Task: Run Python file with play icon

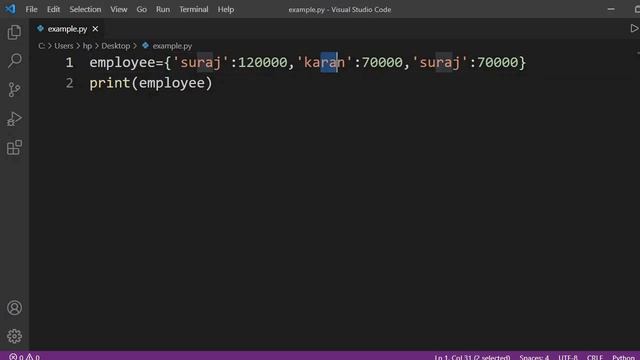Action: [634, 29]
